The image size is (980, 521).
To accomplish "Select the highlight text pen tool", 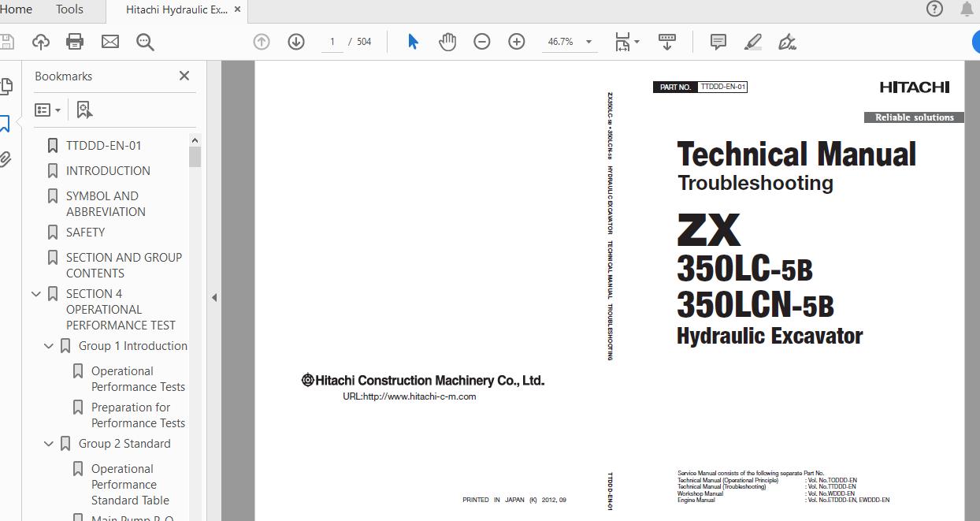I will 753,42.
